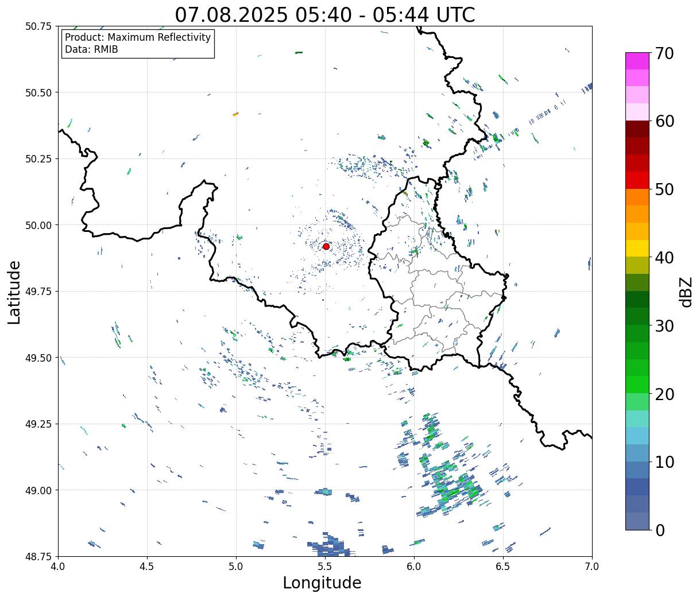Click the latitude tick label 50.25
This screenshot has width=700, height=597.
pyautogui.click(x=38, y=159)
